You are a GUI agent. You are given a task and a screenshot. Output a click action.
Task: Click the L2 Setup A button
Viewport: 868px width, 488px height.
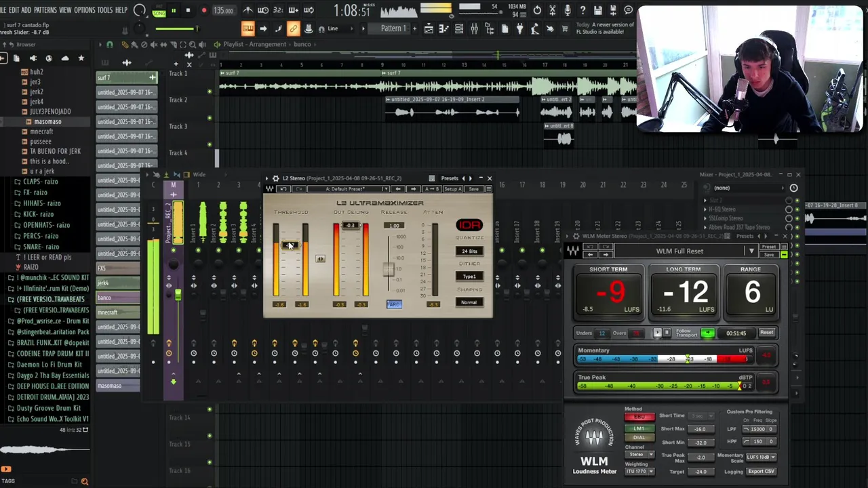coord(452,189)
